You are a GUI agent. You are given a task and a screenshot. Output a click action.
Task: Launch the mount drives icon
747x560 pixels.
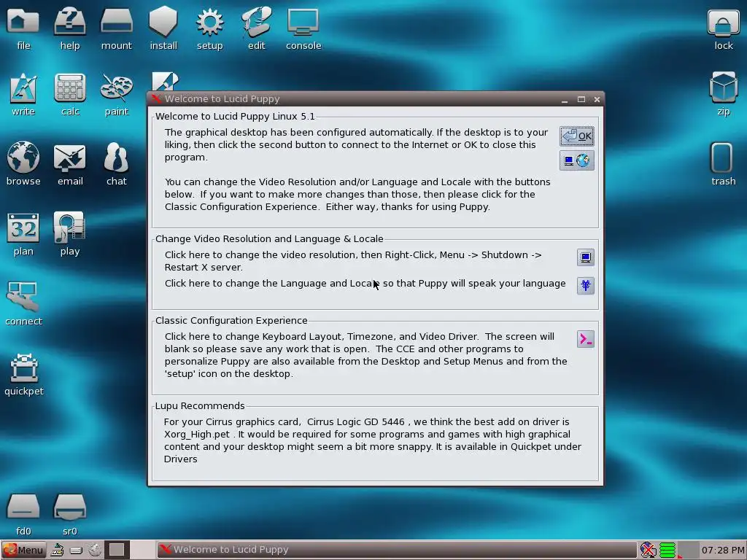coord(116,28)
